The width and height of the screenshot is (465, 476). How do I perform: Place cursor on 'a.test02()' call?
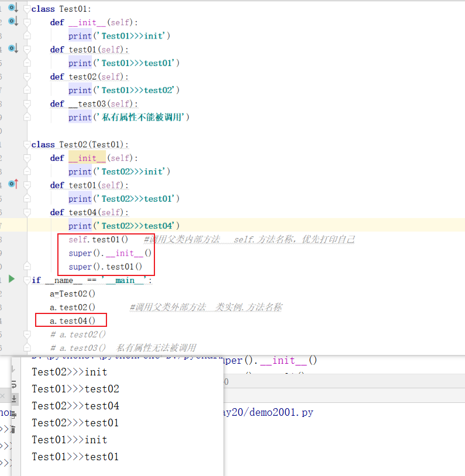73,308
